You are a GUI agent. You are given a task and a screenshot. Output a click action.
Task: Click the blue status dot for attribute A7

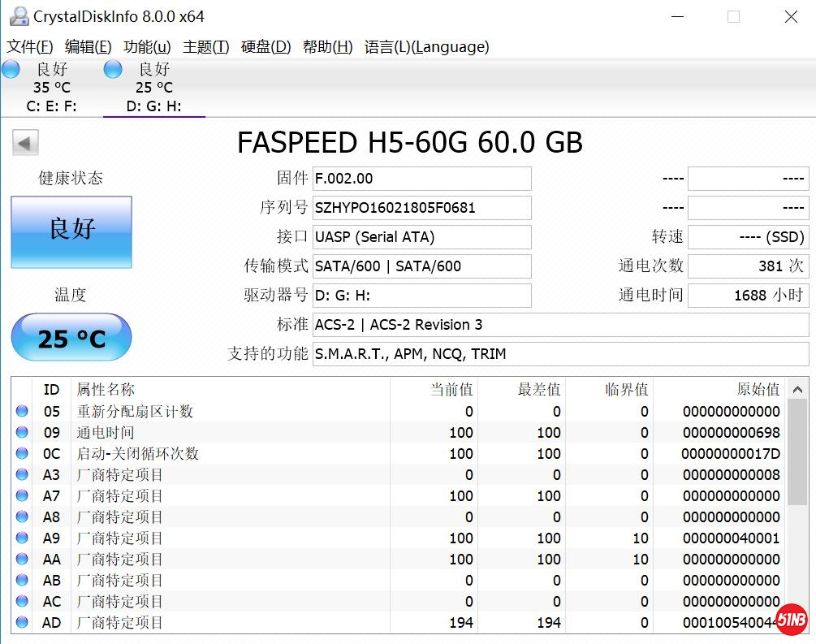pyautogui.click(x=21, y=495)
